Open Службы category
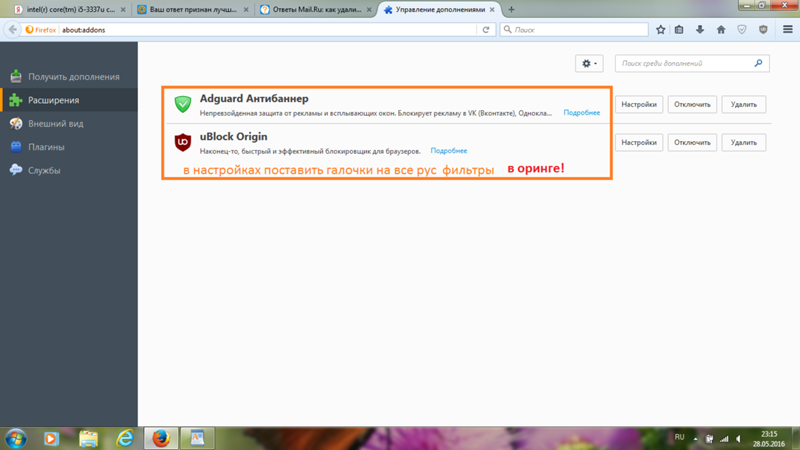800x450 pixels. click(x=69, y=170)
